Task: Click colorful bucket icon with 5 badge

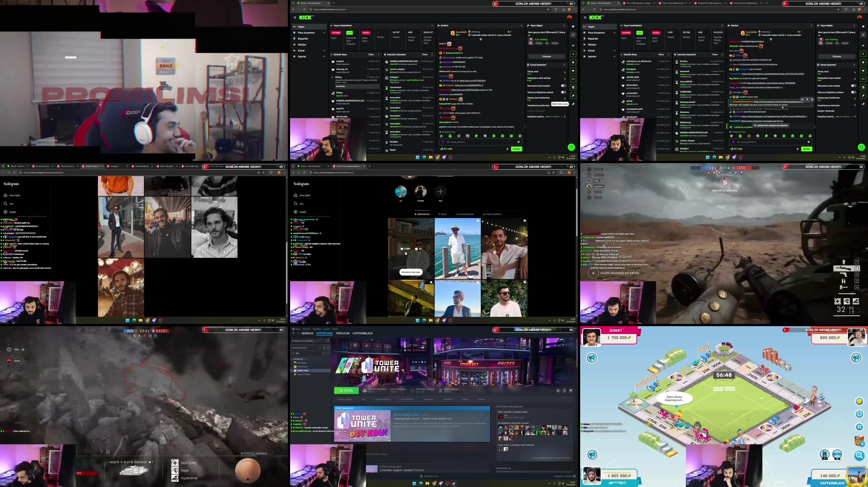Action: [x=859, y=440]
